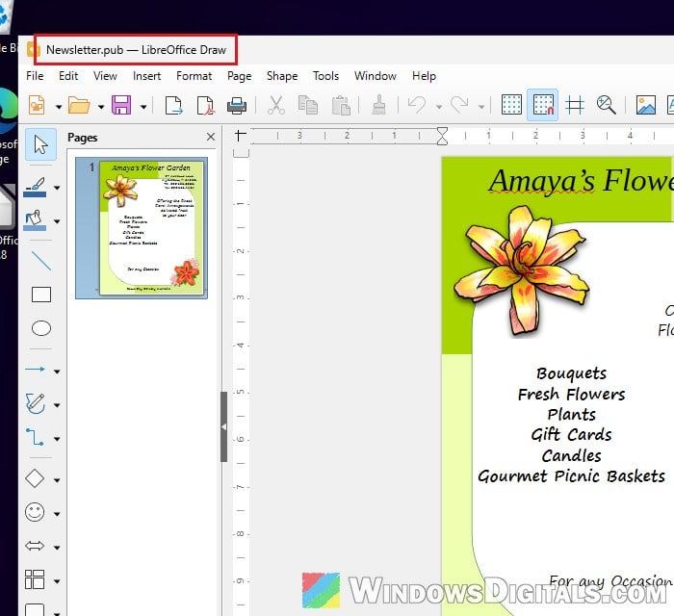
Task: Select the Connectors tool
Action: point(35,437)
